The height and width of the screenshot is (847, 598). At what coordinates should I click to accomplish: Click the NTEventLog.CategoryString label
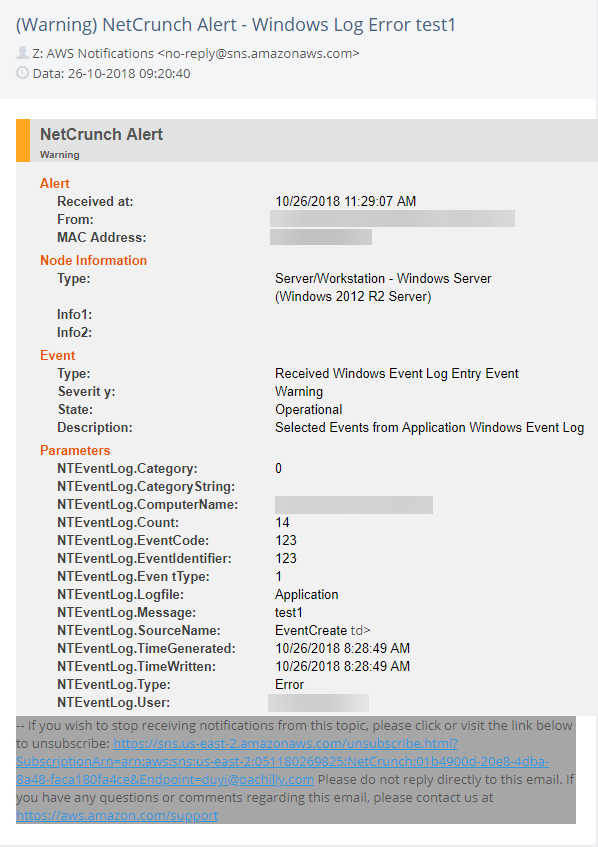click(146, 487)
